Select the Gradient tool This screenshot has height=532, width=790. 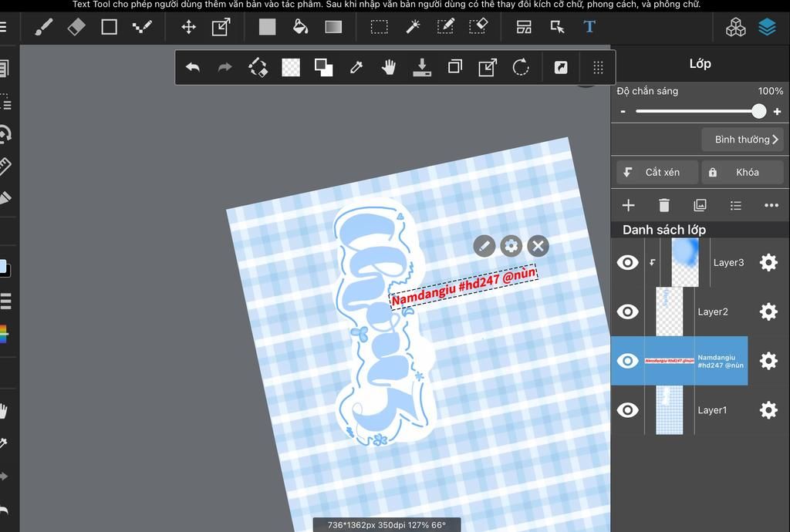333,27
